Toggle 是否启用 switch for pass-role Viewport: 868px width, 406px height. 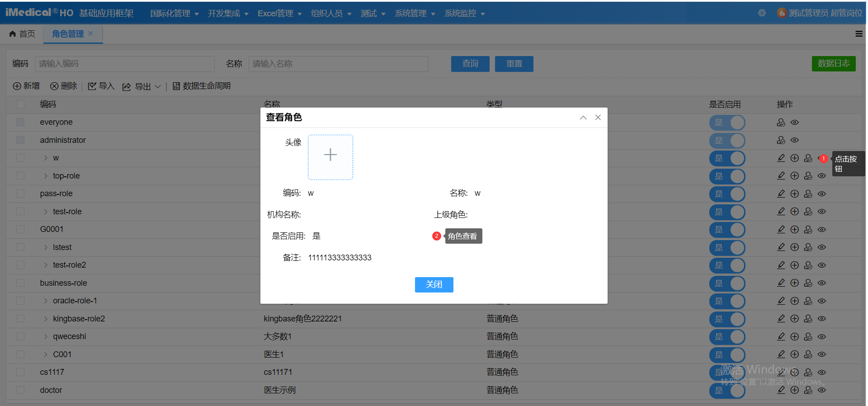click(x=727, y=194)
